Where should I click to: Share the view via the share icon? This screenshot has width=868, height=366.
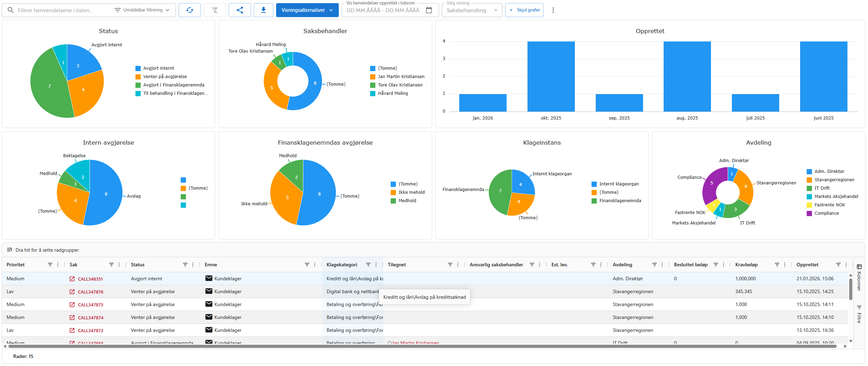pyautogui.click(x=240, y=10)
